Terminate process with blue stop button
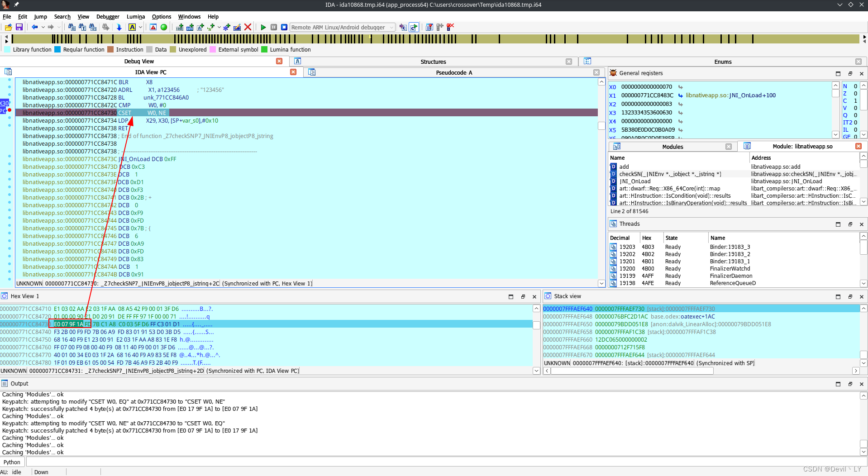This screenshot has width=868, height=476. pos(284,27)
